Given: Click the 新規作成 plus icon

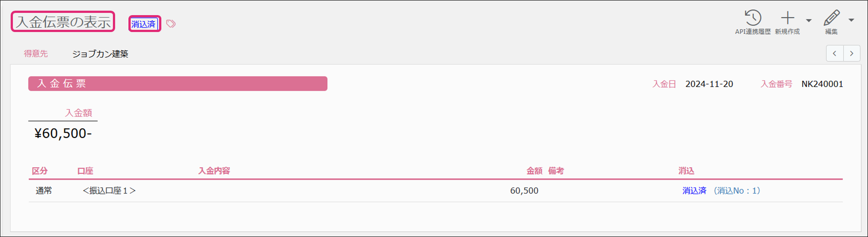Looking at the screenshot, I should 788,18.
